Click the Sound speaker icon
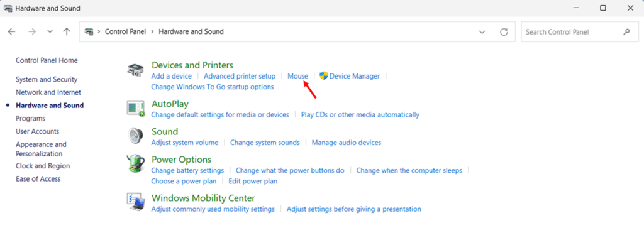 (135, 135)
